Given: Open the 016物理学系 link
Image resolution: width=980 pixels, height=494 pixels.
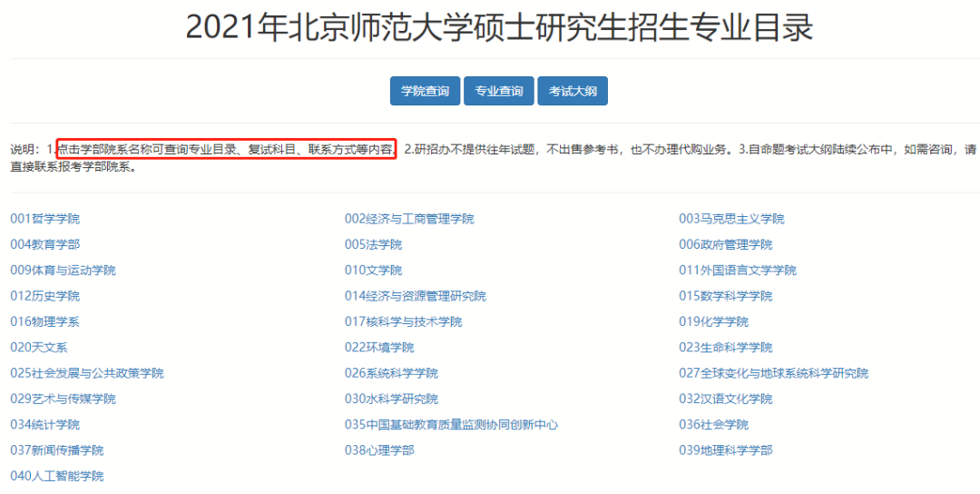Looking at the screenshot, I should pyautogui.click(x=45, y=321).
